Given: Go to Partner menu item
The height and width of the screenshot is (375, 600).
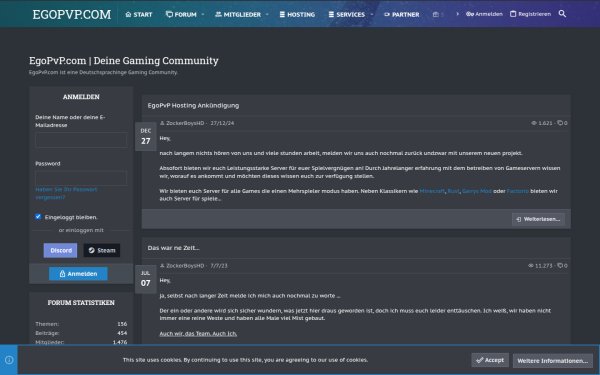Looking at the screenshot, I should [401, 15].
